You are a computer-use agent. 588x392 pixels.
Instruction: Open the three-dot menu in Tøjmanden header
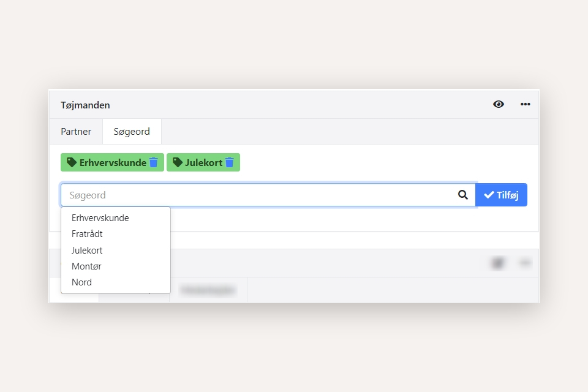(525, 104)
